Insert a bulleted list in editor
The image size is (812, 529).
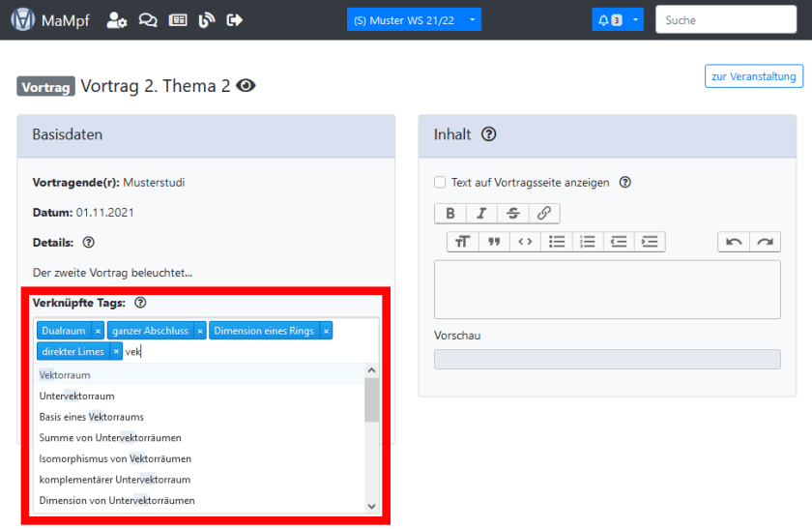pyautogui.click(x=556, y=242)
